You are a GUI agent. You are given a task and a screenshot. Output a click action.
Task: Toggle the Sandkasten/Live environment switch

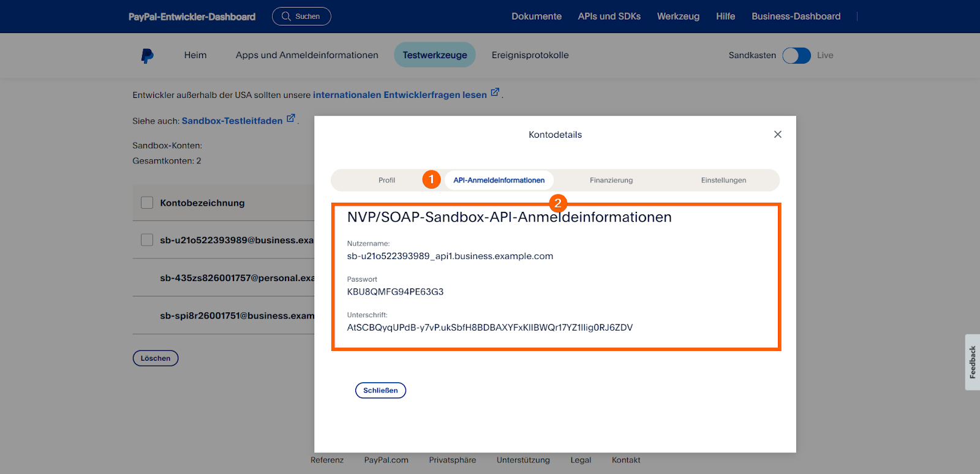coord(797,56)
